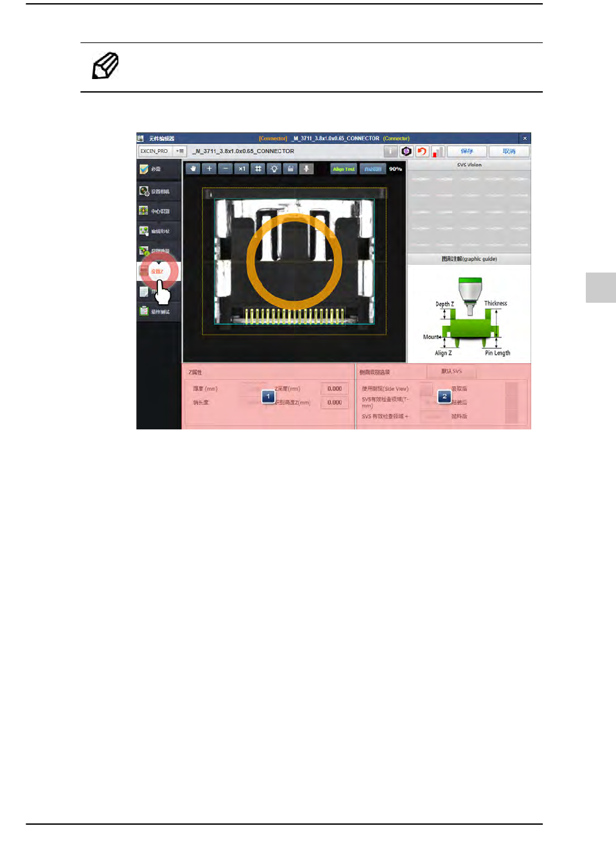Click the purple hexagon icon
Viewport: 616px width, 844px height.
[x=406, y=152]
